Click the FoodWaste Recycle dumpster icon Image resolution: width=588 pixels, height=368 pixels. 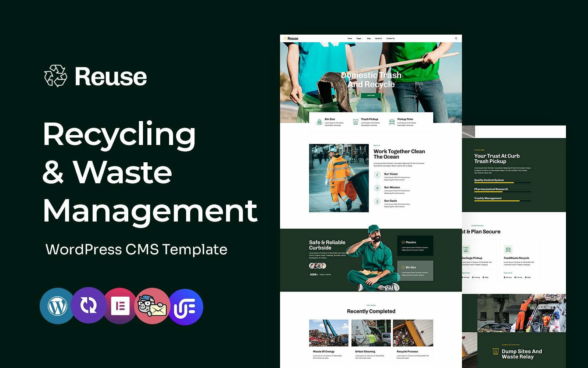point(508,250)
